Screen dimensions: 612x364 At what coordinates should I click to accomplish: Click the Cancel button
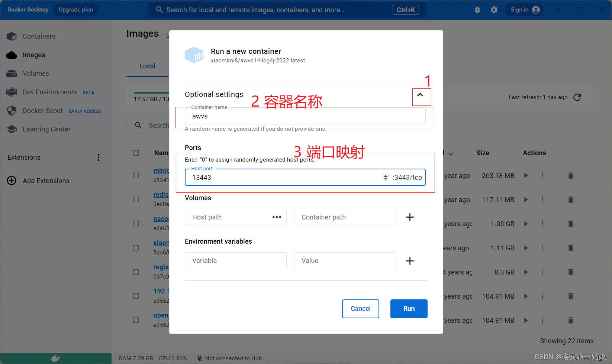(361, 309)
